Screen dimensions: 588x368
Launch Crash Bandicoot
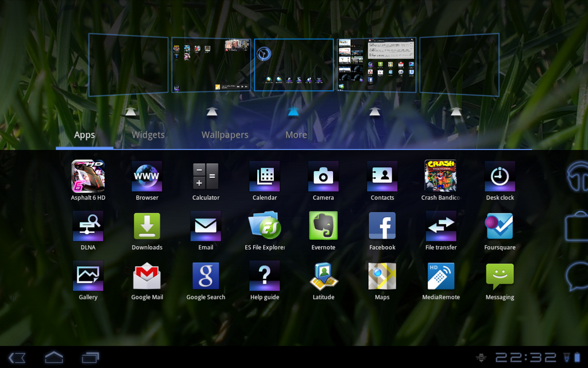click(441, 177)
